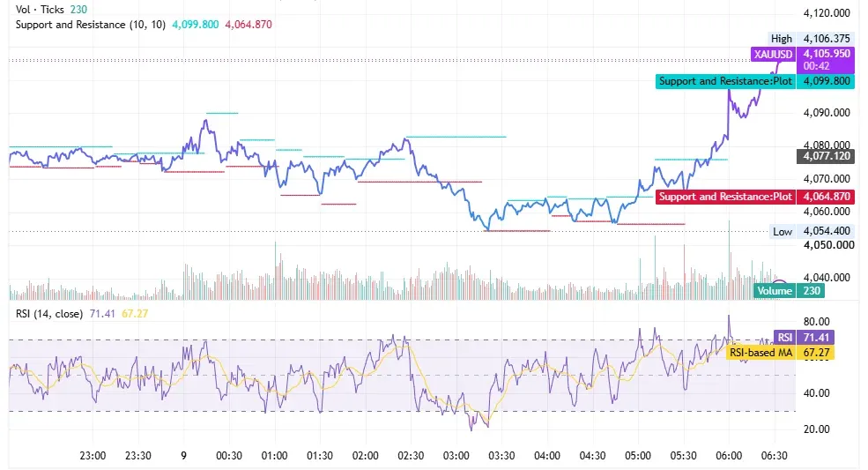Click the red Support and Resistance:Plot label
The image size is (868, 470).
pos(726,197)
